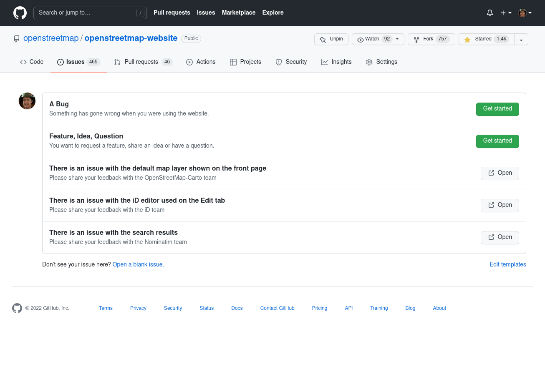
Task: Open the user avatar menu
Action: 525,13
